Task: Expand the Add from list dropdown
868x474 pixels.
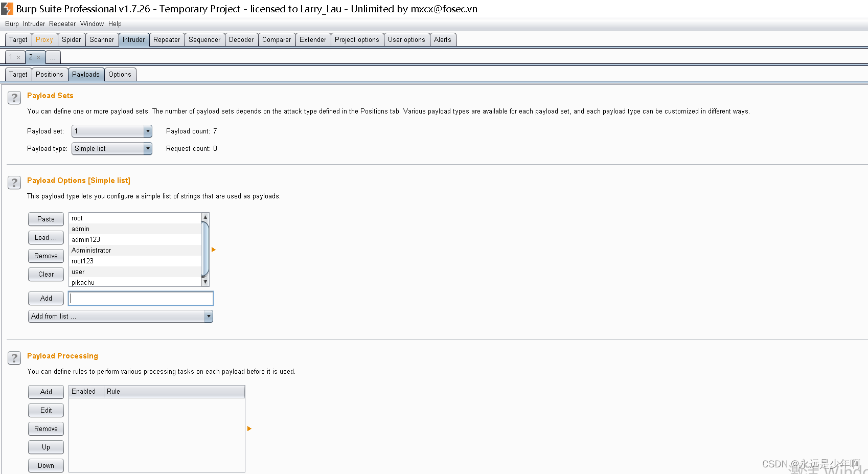Action: tap(121, 317)
